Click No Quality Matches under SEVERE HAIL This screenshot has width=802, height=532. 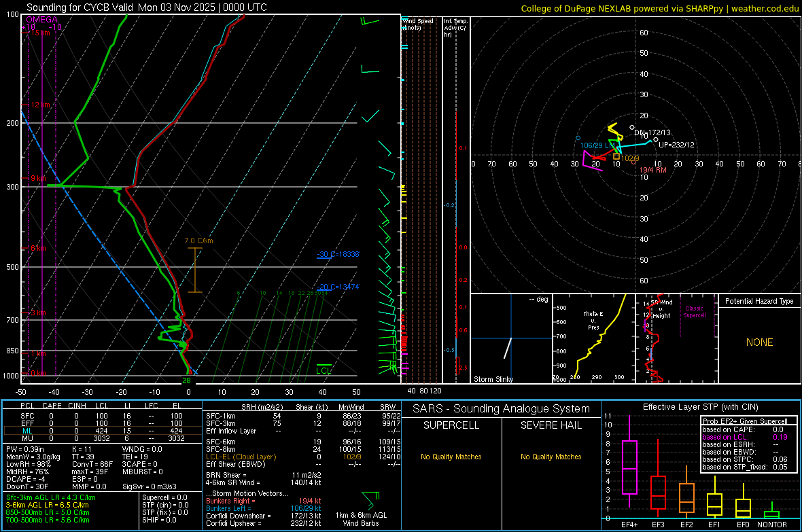[551, 457]
